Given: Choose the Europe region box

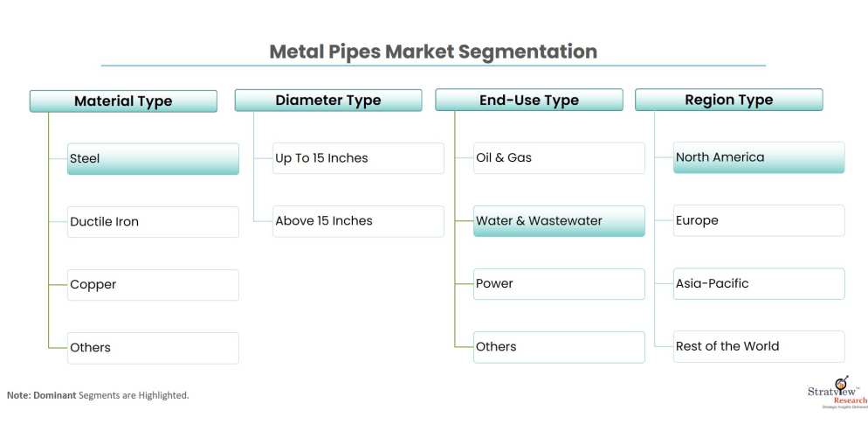Looking at the screenshot, I should pyautogui.click(x=759, y=220).
